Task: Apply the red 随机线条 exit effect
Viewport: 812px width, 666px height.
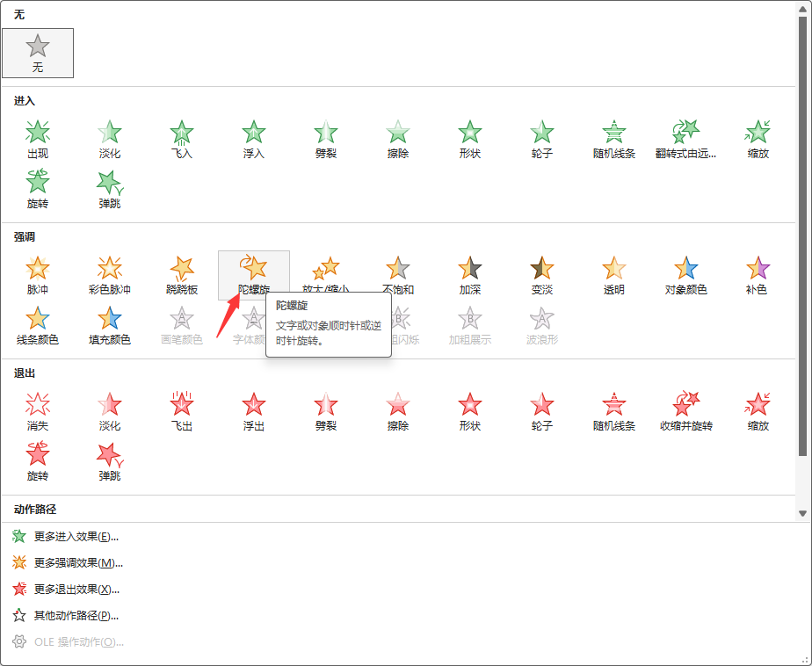Action: pos(613,412)
